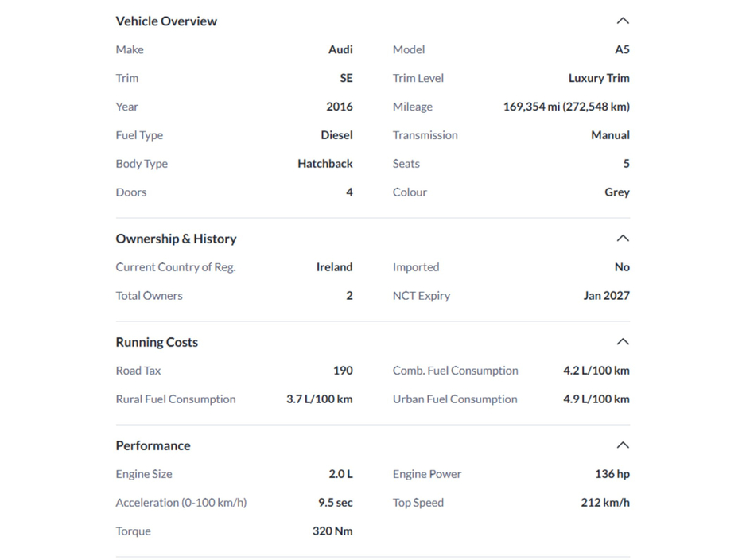Click the Running Costs heading
746x560 pixels.
157,342
